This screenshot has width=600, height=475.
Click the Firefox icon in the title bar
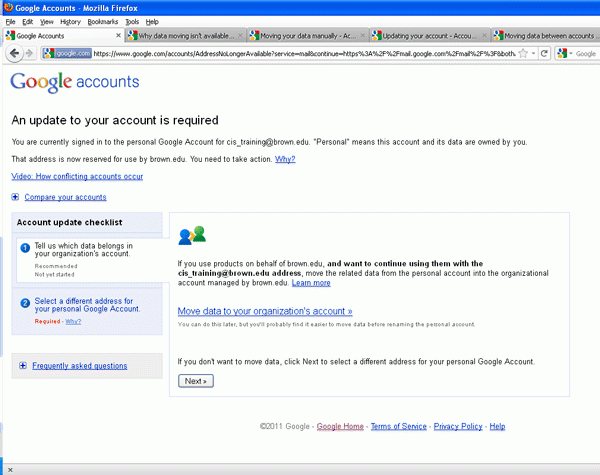pyautogui.click(x=8, y=7)
